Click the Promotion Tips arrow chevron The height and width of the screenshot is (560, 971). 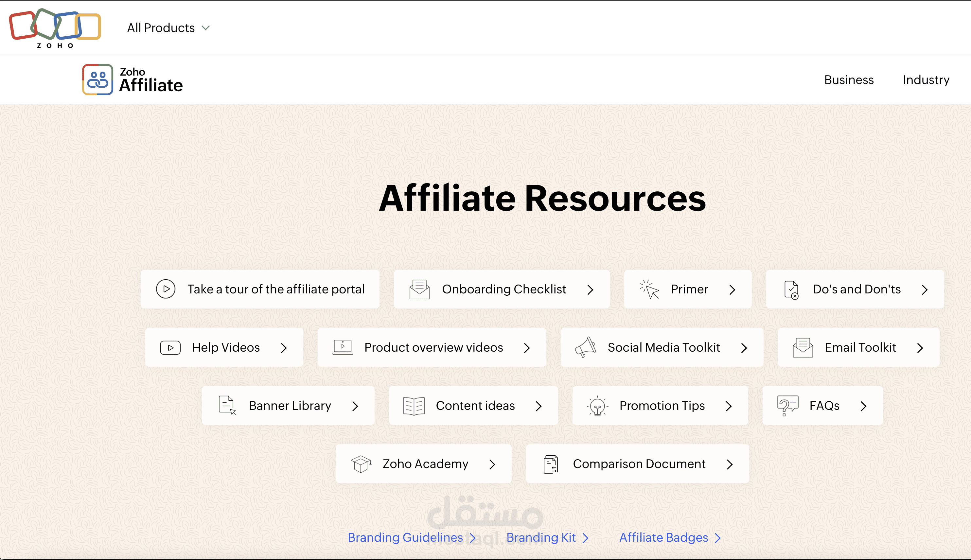click(729, 406)
